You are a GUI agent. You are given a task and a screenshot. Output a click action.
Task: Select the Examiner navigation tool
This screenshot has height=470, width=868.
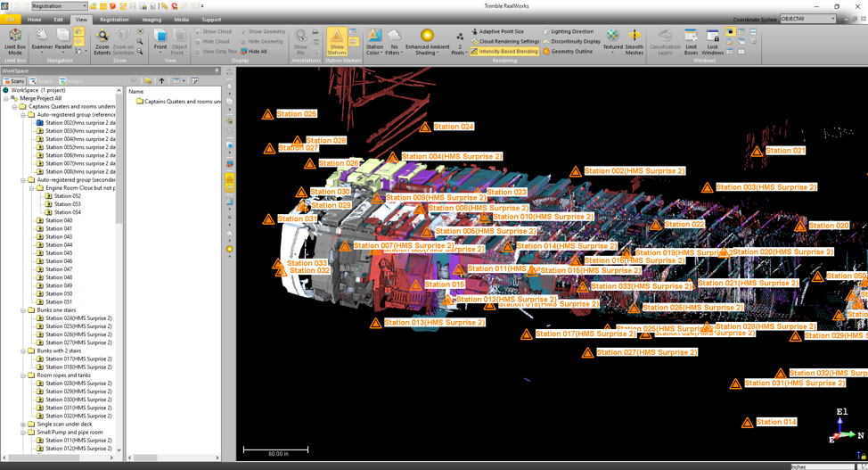point(42,39)
